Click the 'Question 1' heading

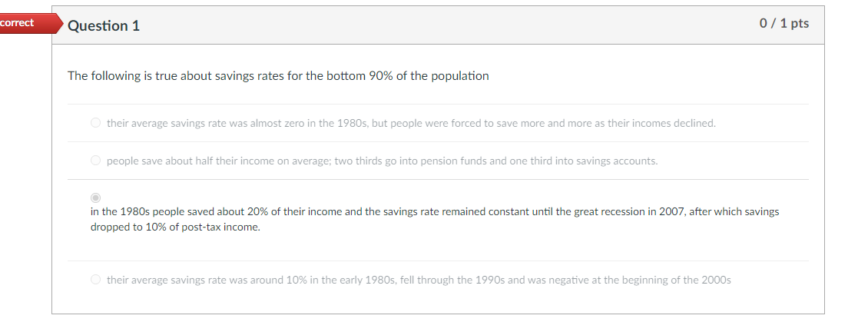click(104, 25)
